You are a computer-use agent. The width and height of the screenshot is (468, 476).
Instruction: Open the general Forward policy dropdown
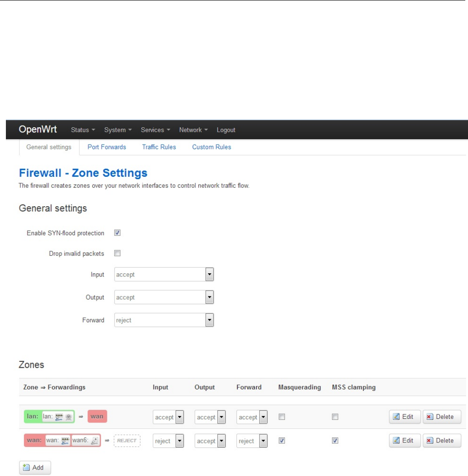pos(164,320)
